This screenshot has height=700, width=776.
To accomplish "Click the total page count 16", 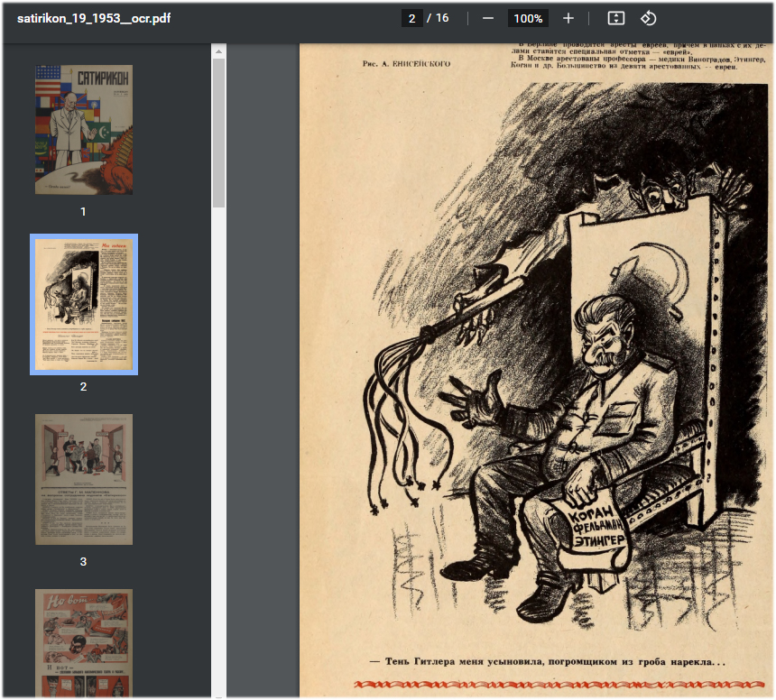I will click(x=442, y=18).
